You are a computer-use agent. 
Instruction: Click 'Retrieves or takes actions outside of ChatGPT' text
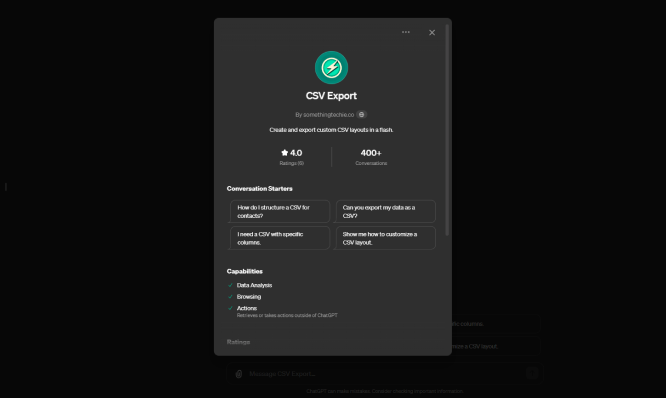click(287, 316)
